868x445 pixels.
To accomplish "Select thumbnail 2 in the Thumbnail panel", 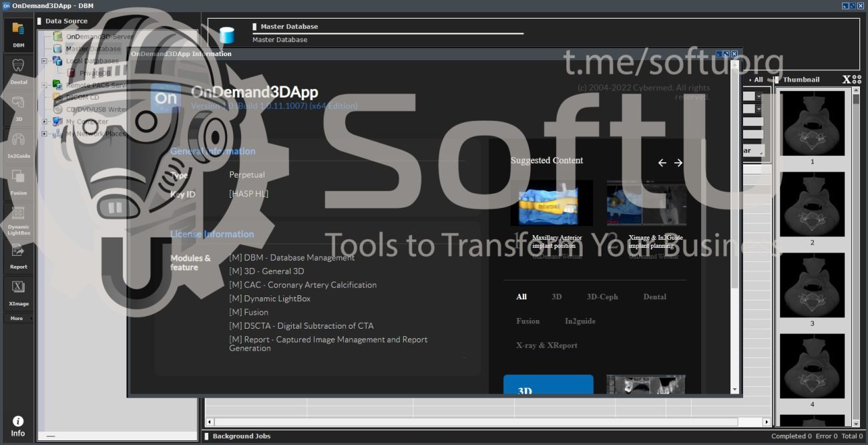I will coord(812,204).
